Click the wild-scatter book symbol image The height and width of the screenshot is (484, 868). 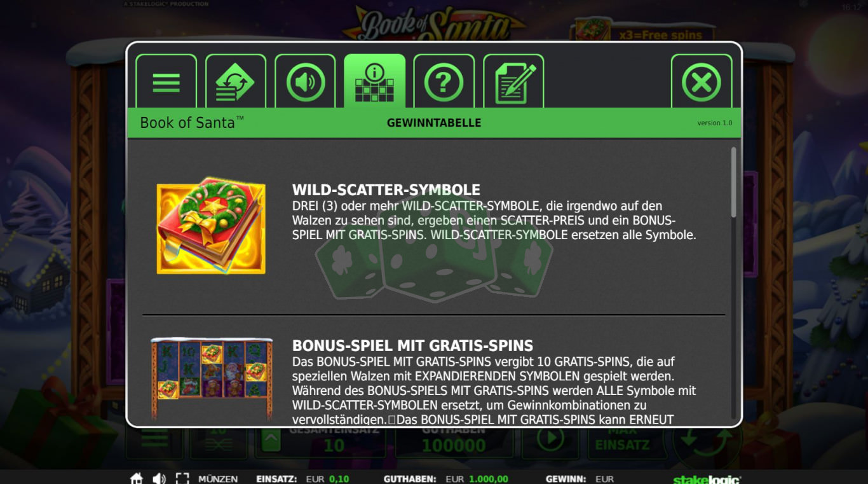(x=211, y=226)
